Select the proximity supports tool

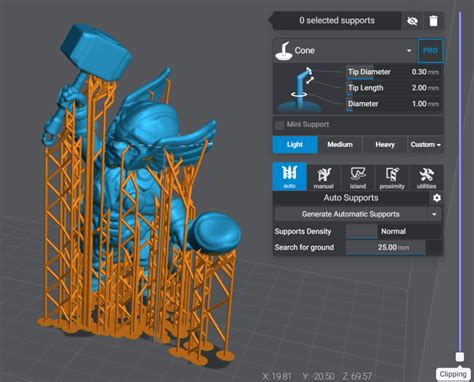pos(392,177)
